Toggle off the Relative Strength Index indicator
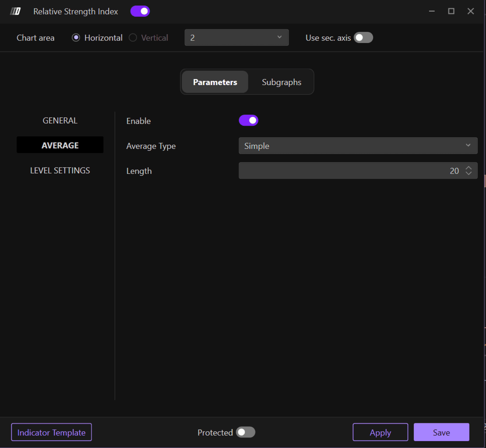 pyautogui.click(x=140, y=11)
